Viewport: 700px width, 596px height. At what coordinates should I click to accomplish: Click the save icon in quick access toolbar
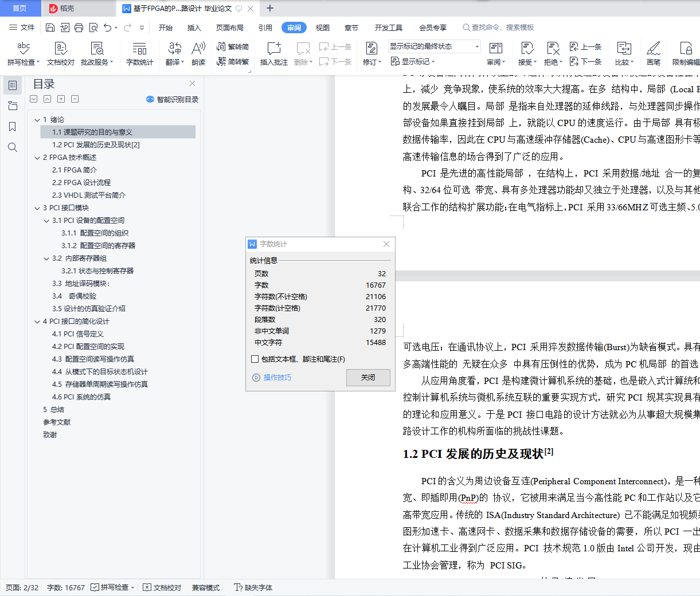[x=50, y=28]
